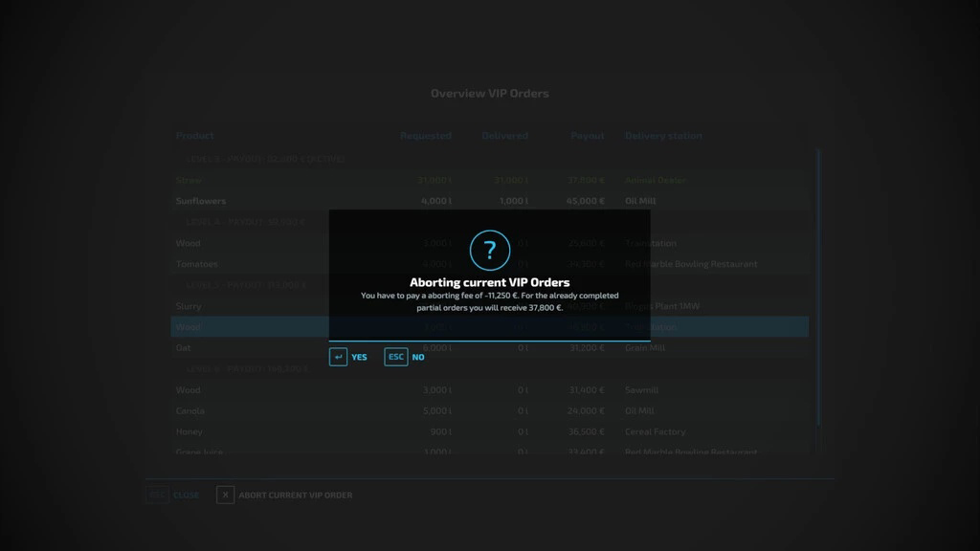Click the Abort Current VIP Order label
The height and width of the screenshot is (551, 980).
click(x=295, y=495)
